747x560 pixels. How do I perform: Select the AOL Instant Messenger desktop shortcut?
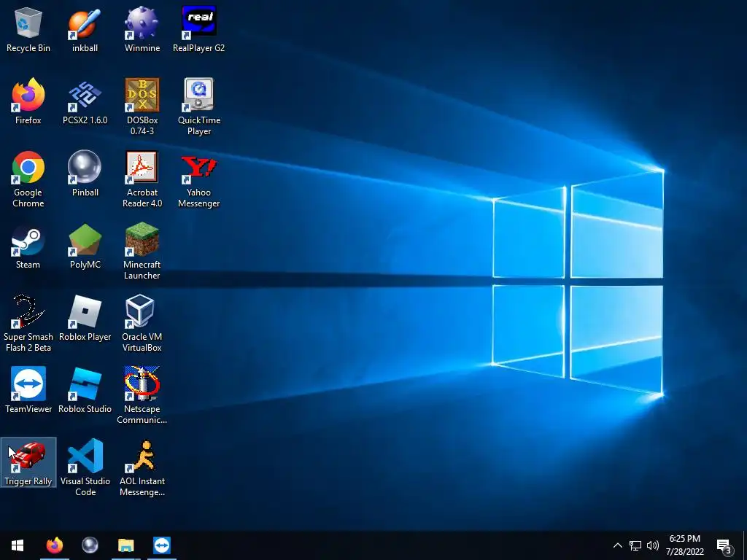tap(142, 467)
